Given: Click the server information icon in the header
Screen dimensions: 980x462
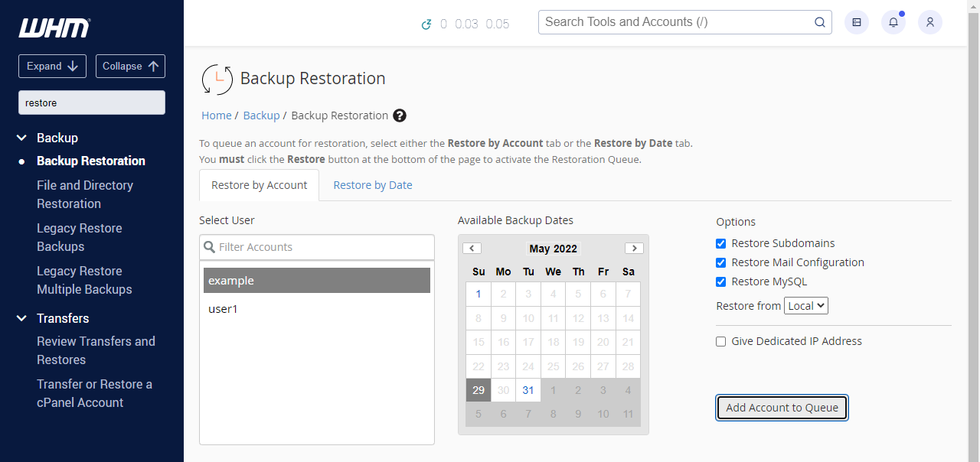Looking at the screenshot, I should [856, 21].
